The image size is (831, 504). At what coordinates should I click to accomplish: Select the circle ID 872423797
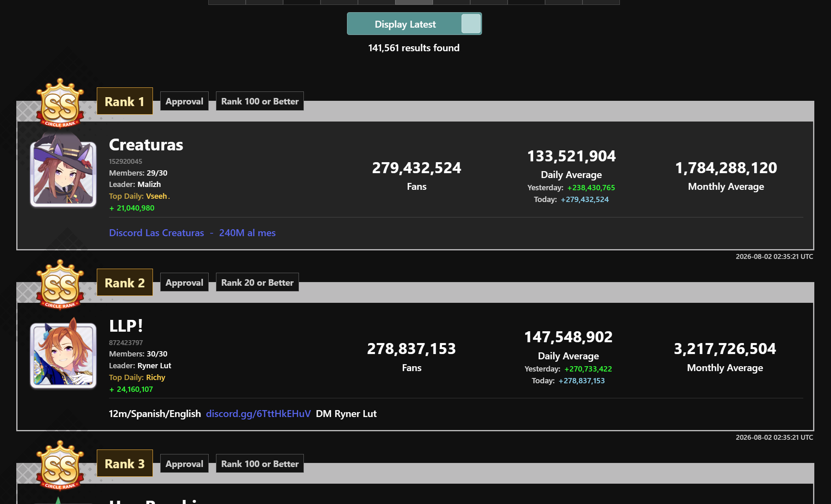126,343
